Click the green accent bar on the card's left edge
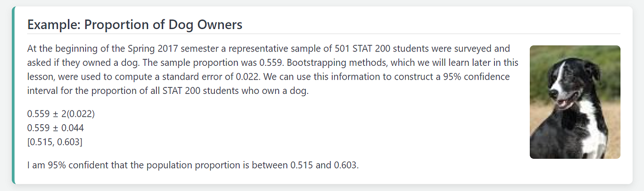 (13, 95)
